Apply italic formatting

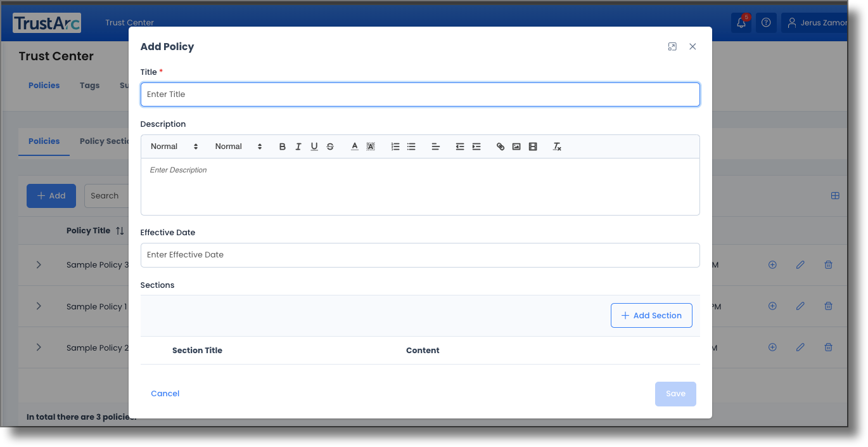pyautogui.click(x=298, y=146)
